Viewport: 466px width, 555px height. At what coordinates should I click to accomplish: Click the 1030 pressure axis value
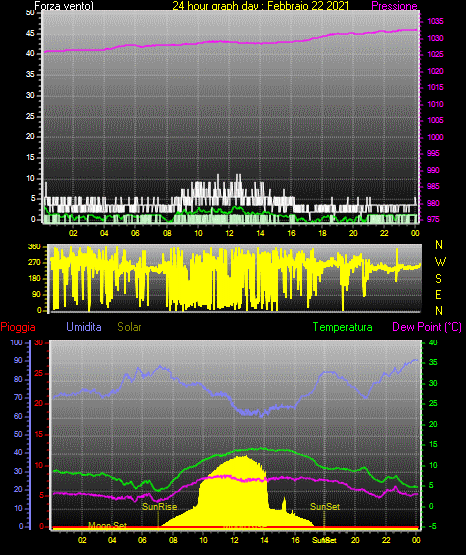435,38
